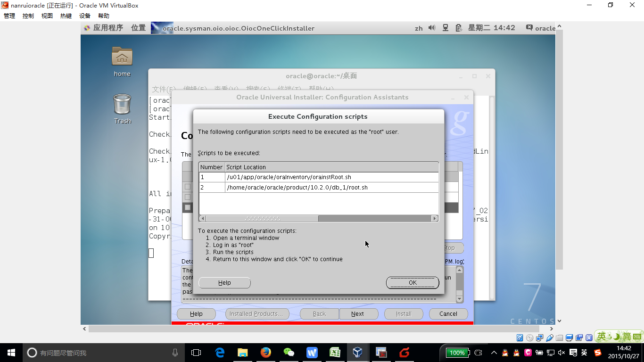This screenshot has height=362, width=644.
Task: Click the volume icon in CentOS top panel
Action: (x=431, y=28)
